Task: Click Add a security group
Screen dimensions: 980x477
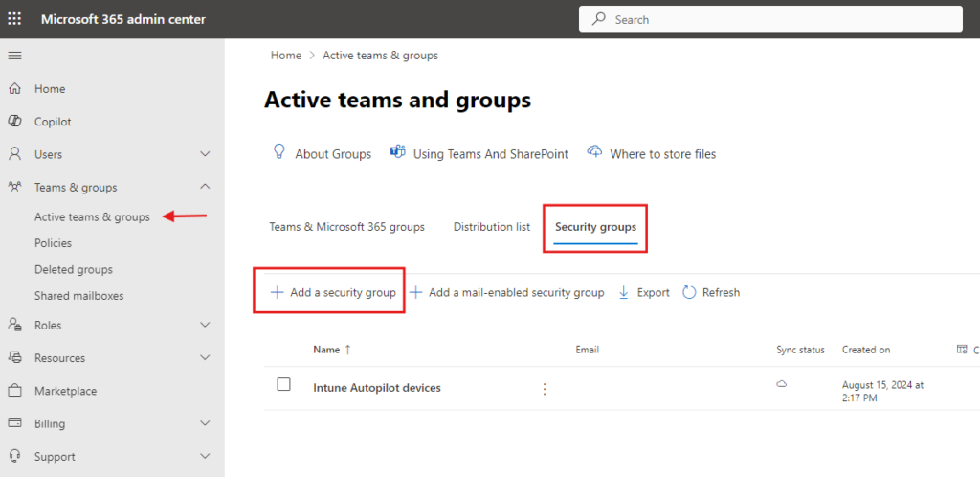Action: coord(333,292)
